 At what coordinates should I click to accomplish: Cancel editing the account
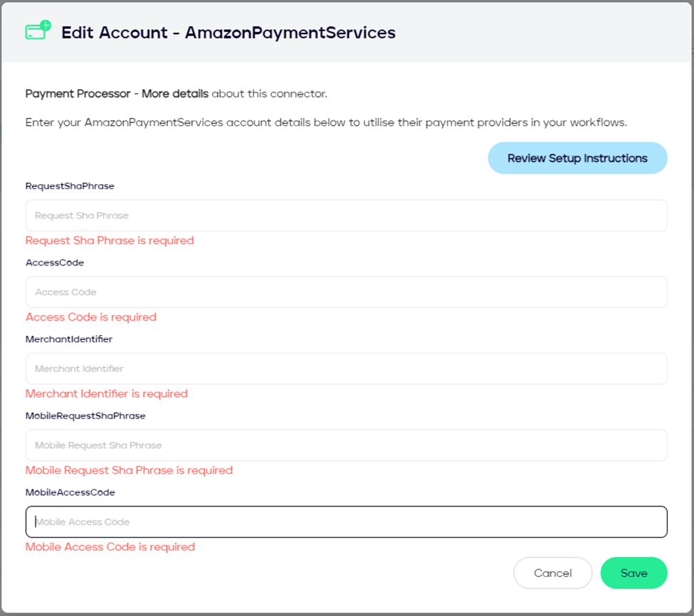[x=552, y=573]
